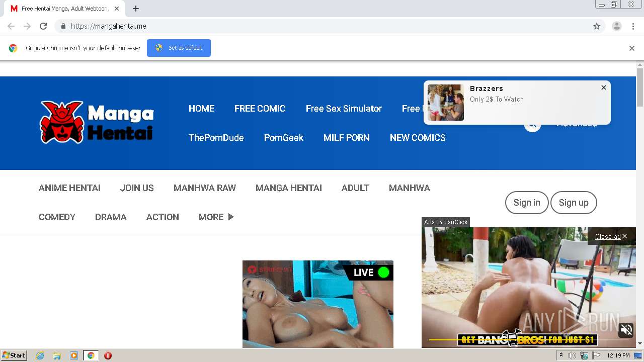The width and height of the screenshot is (644, 362).
Task: Show hidden system tray icons
Action: 561,355
